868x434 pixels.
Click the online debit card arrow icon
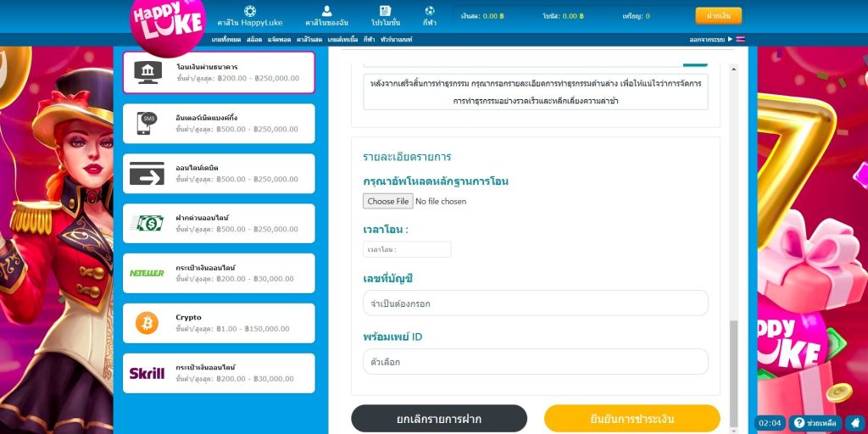coord(147,173)
